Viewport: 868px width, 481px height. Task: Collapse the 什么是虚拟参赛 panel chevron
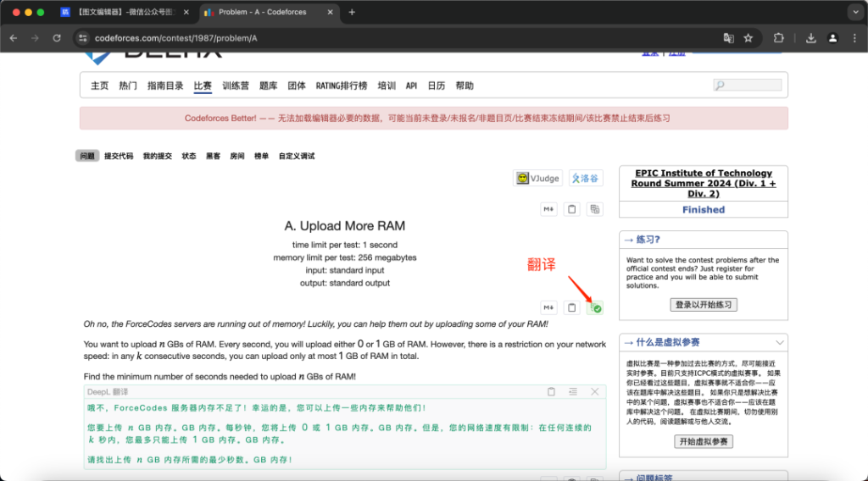(x=780, y=343)
